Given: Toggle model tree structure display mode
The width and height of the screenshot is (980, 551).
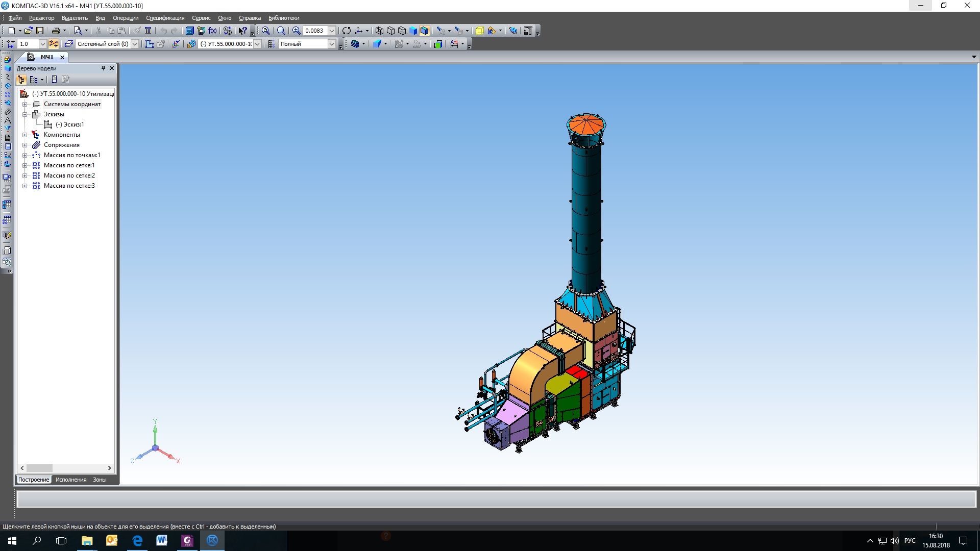Looking at the screenshot, I should tap(21, 80).
